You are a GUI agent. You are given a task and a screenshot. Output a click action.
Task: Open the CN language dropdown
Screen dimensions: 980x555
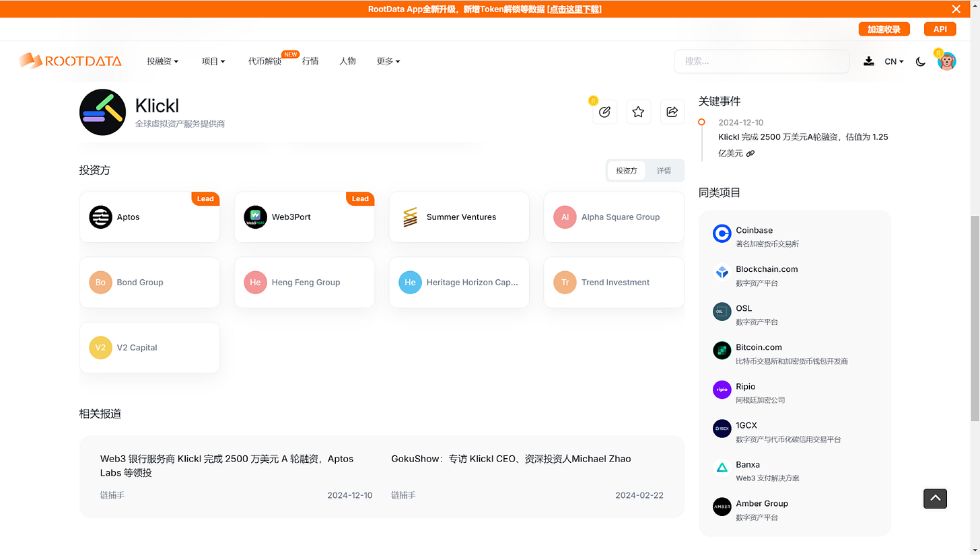pyautogui.click(x=894, y=61)
